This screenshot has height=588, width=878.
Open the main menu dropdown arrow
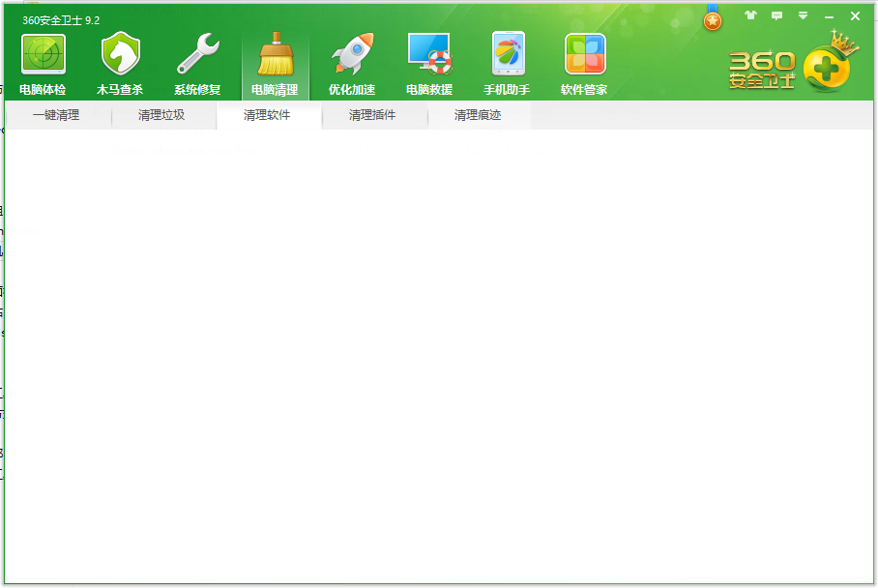pos(803,15)
